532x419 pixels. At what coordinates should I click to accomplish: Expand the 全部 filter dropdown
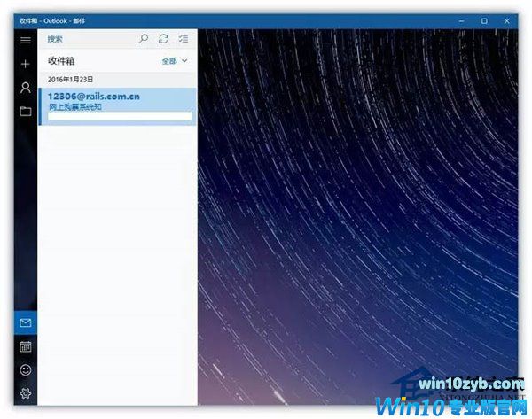click(175, 61)
